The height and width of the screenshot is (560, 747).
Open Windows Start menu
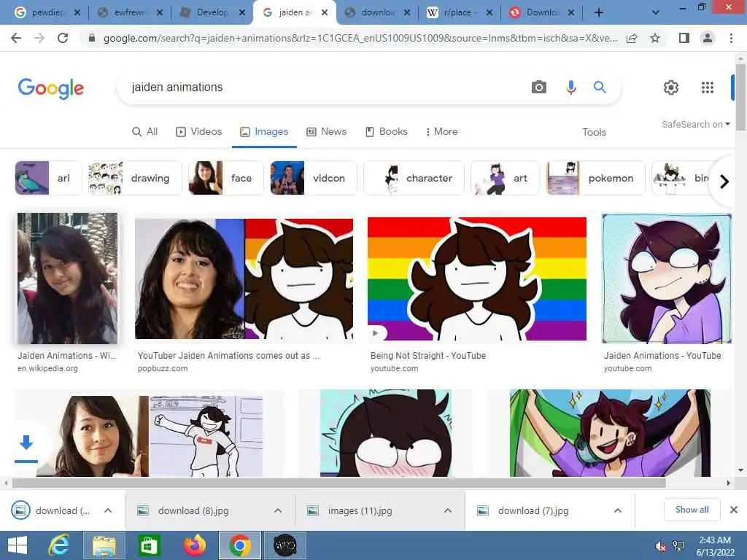tap(18, 545)
